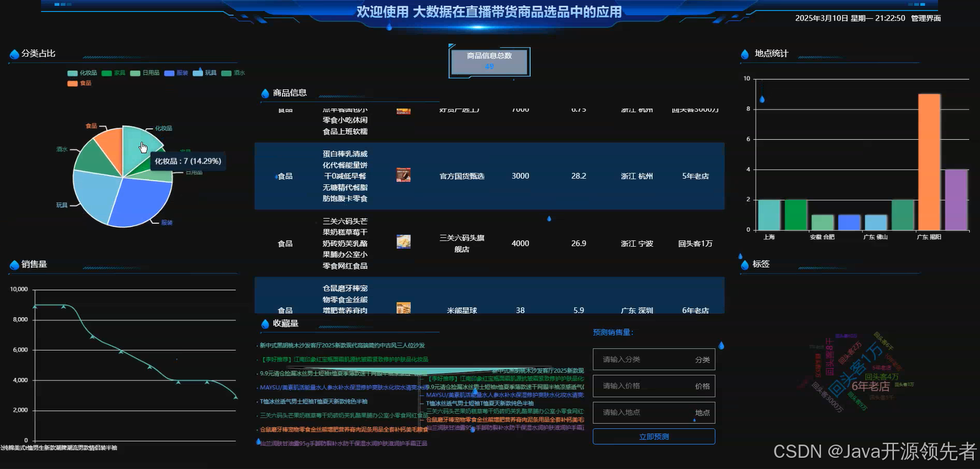The image size is (980, 469).
Task: Click sales cell 4000
Action: pyautogui.click(x=521, y=244)
